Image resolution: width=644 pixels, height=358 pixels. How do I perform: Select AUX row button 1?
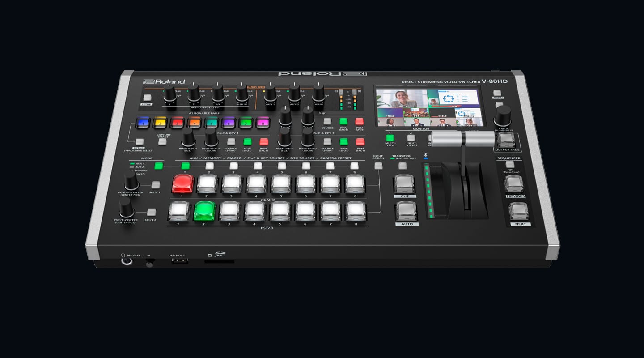[x=185, y=166]
